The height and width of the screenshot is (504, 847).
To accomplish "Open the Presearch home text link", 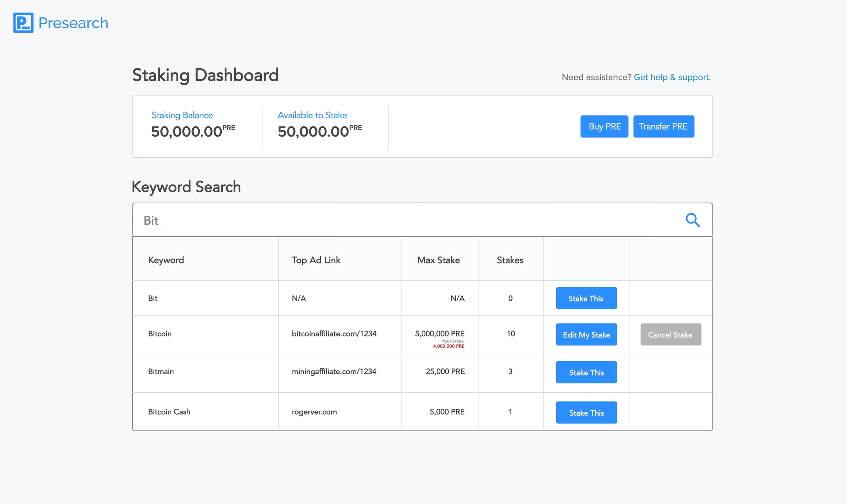I will [x=73, y=23].
